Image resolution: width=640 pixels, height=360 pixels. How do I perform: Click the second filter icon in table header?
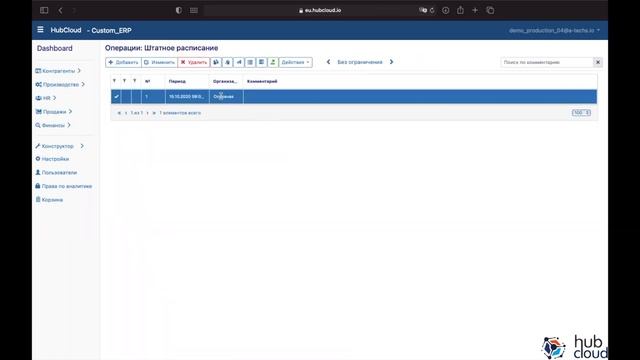coord(124,81)
